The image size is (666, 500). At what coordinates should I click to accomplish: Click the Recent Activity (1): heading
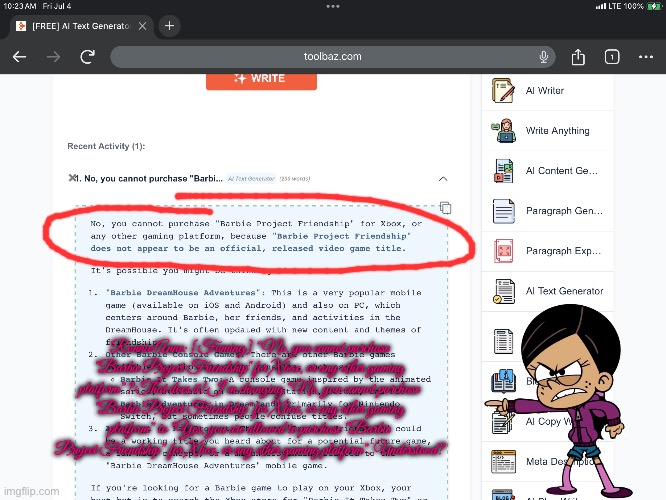106,146
